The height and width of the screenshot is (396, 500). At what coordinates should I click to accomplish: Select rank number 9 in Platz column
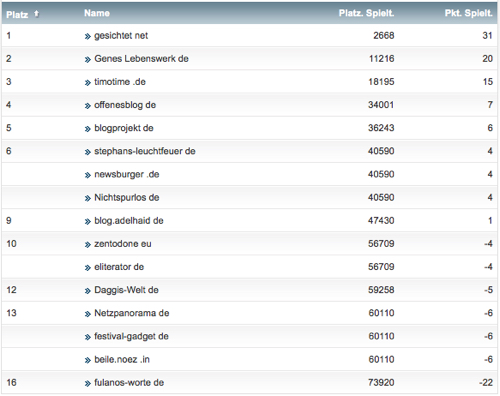[x=9, y=221]
